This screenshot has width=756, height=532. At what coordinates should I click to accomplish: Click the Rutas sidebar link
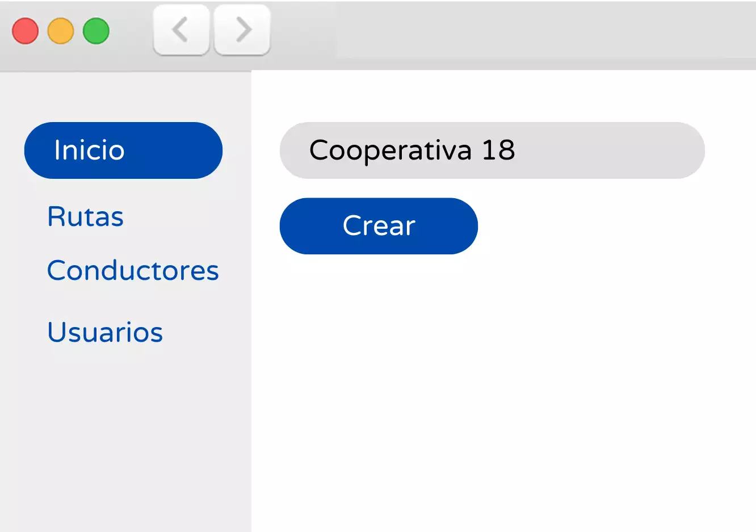pyautogui.click(x=85, y=216)
